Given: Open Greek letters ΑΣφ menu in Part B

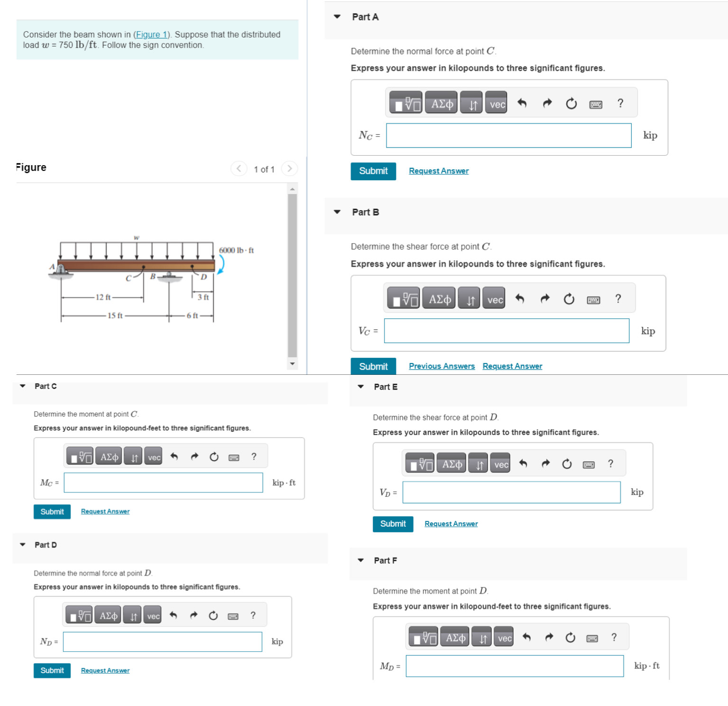Looking at the screenshot, I should coord(439,298).
